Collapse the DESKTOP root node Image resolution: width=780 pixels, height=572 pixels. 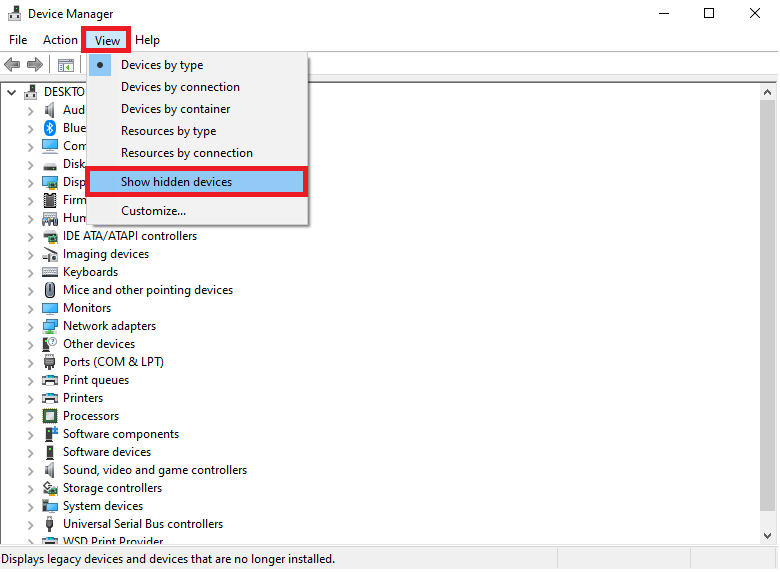[11, 93]
